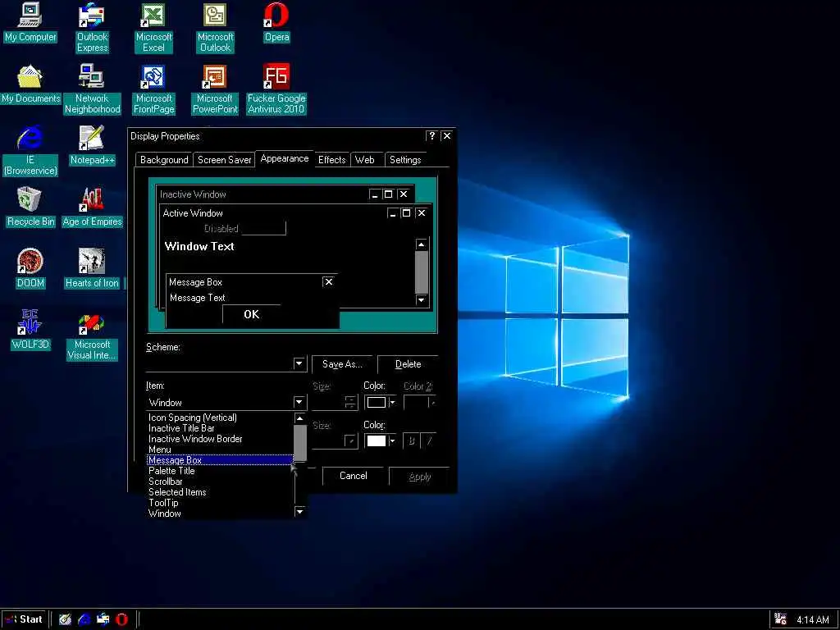Screen dimensions: 840x630
Task: Open the Web tab
Action: pos(365,160)
